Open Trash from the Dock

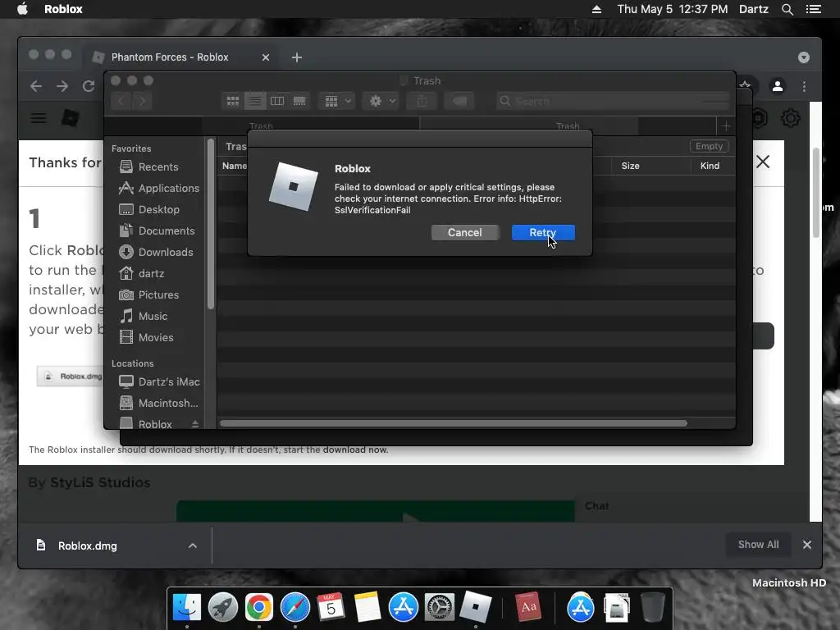[652, 608]
